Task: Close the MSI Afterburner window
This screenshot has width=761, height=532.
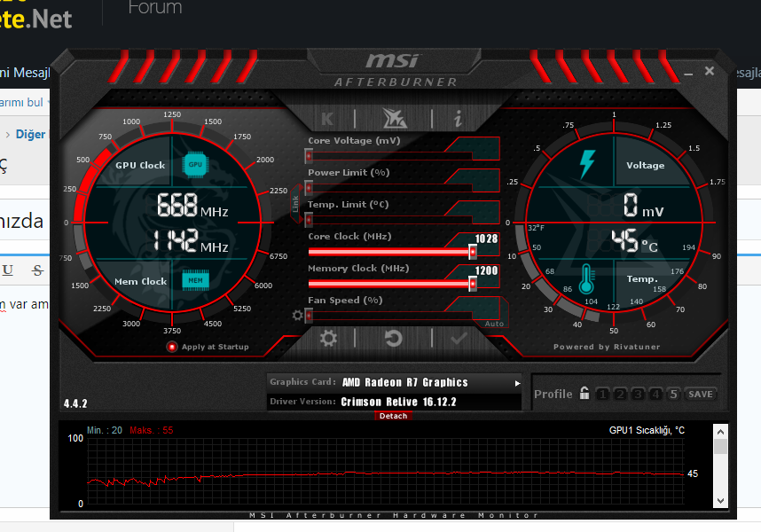Action: (709, 71)
